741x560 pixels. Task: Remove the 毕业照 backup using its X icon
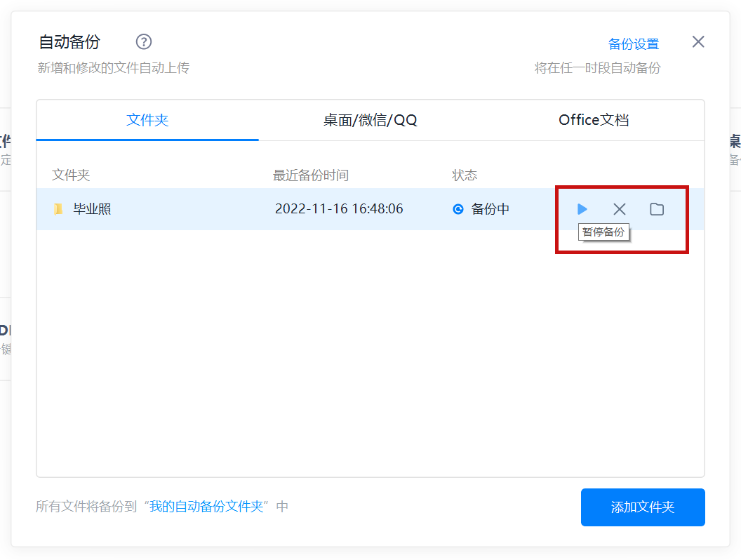[620, 209]
